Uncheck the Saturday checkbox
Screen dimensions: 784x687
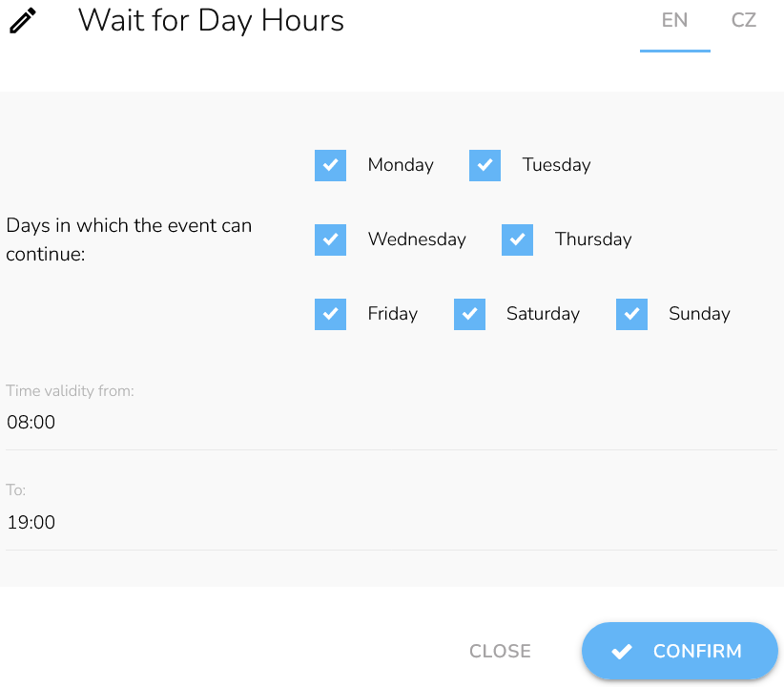click(469, 314)
